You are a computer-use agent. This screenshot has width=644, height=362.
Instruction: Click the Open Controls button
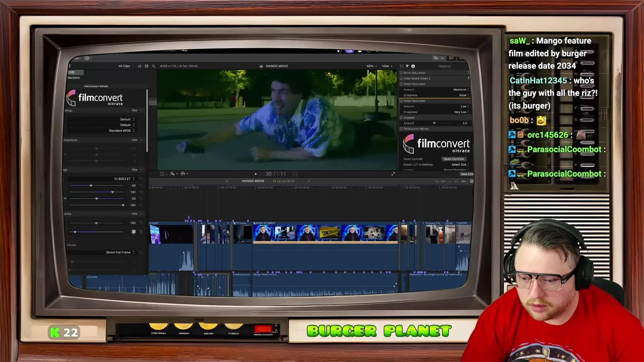(x=454, y=159)
